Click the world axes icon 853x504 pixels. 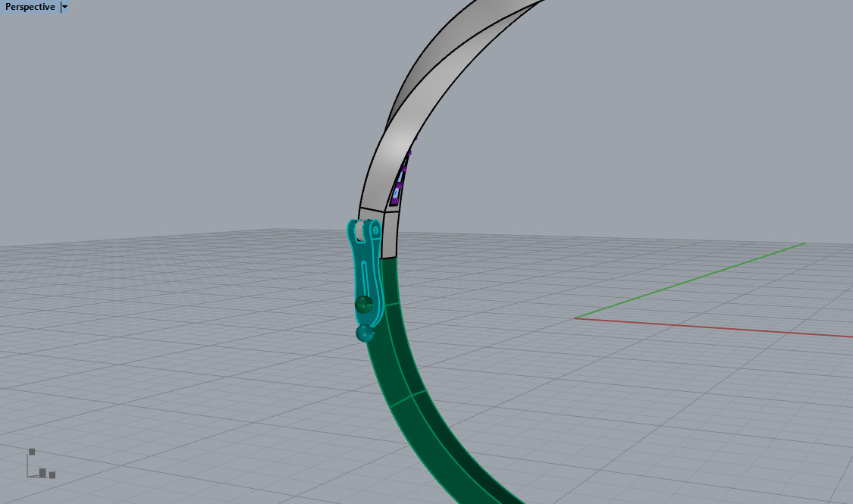[x=41, y=464]
